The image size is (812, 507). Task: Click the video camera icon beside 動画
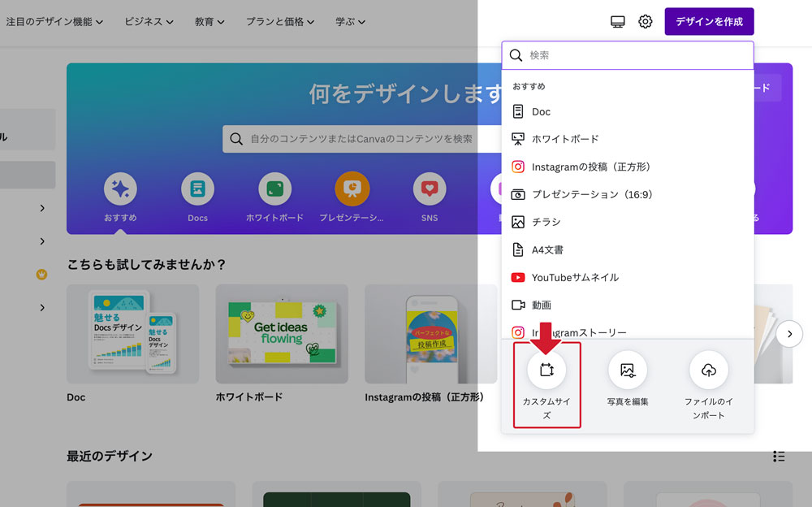coord(518,305)
